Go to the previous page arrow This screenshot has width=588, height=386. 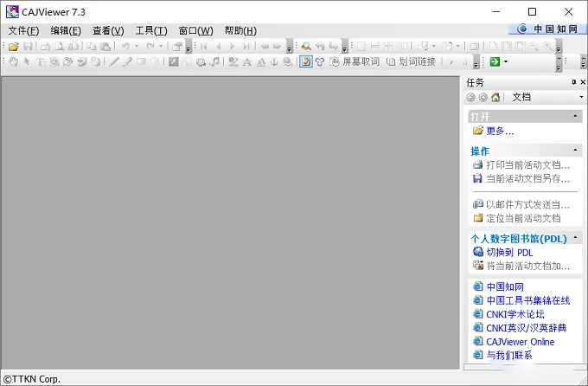218,47
